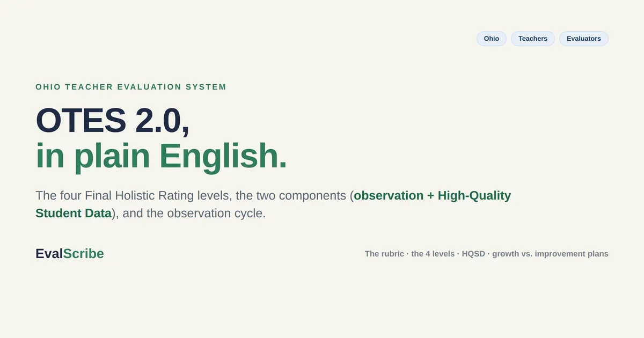Viewport: 644px width, 338px height.
Task: Click footer text "growth vs. improvement plans"
Action: pyautogui.click(x=550, y=254)
